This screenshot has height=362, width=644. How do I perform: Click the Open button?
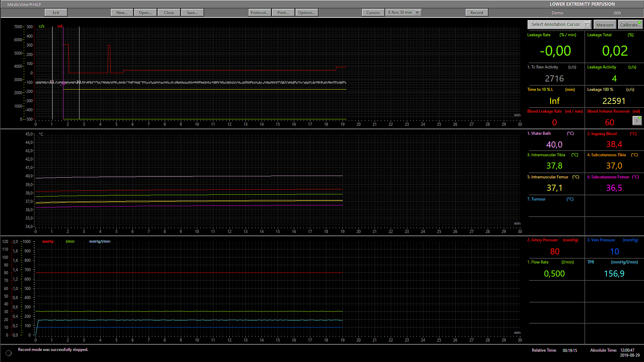point(145,13)
